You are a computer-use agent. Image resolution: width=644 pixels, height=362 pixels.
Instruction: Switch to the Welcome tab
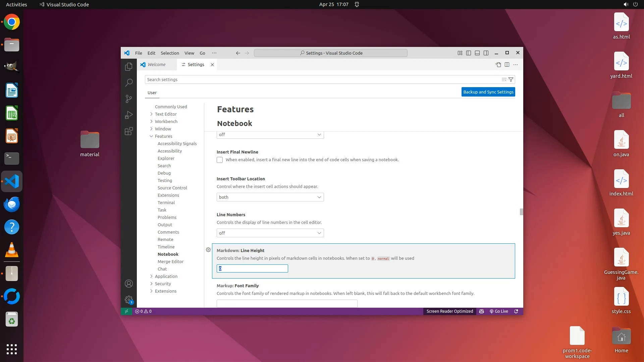pos(156,65)
